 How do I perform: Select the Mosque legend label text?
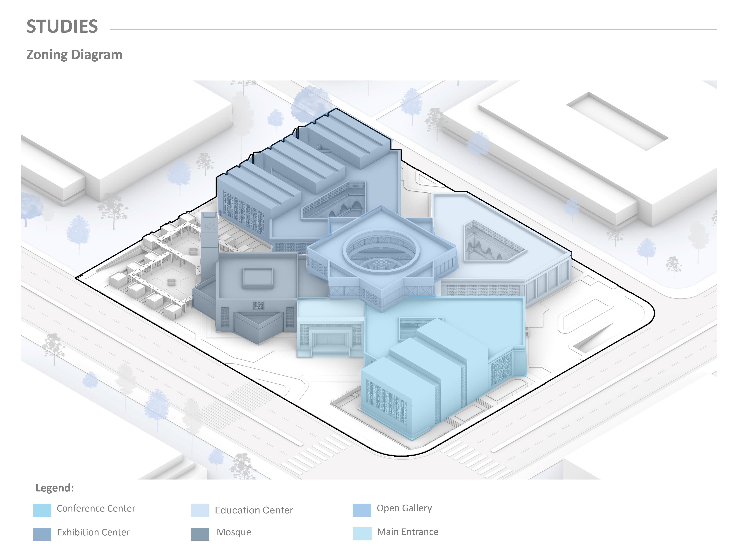[x=234, y=532]
